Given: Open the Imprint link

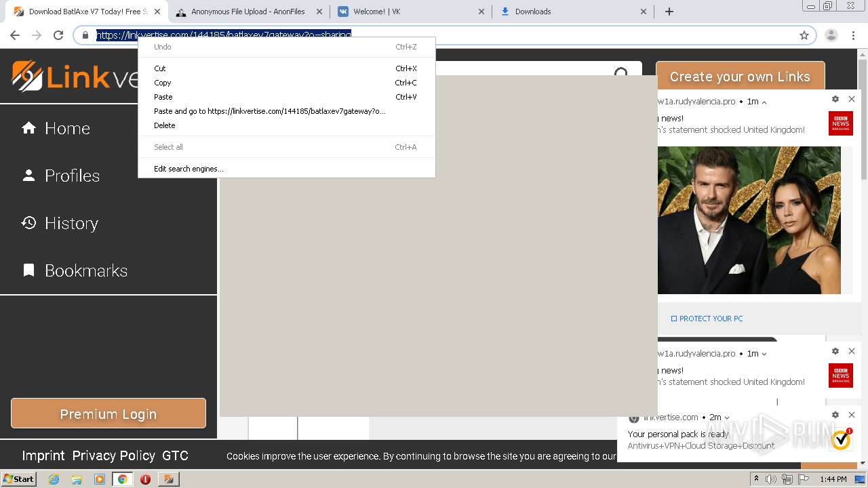Looking at the screenshot, I should click(43, 455).
